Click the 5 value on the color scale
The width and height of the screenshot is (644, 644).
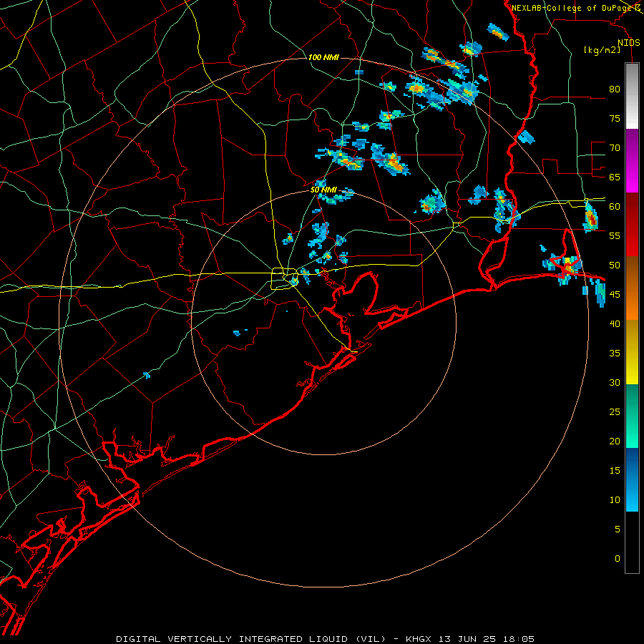[618, 530]
